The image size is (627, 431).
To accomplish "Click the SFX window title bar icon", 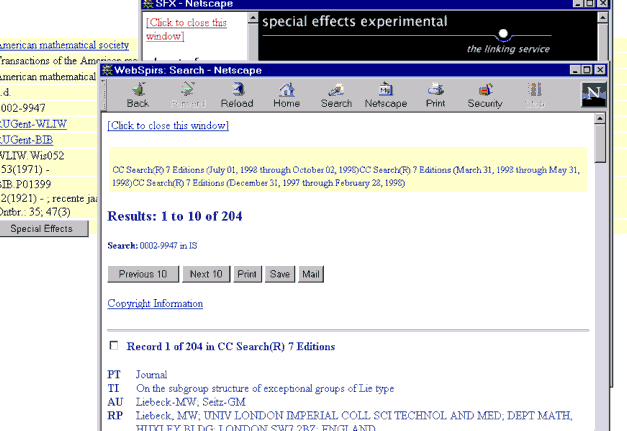I will [x=148, y=4].
